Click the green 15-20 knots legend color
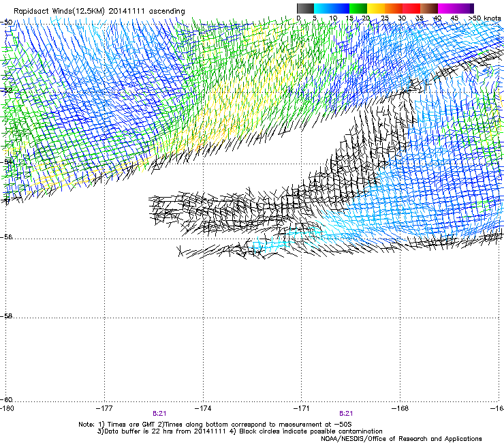 [358, 8]
